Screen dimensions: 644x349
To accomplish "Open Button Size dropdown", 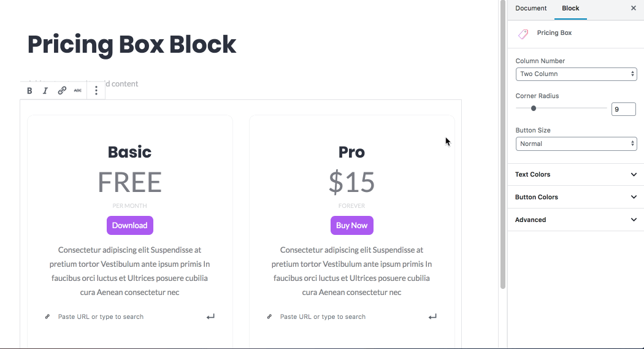I will [576, 144].
